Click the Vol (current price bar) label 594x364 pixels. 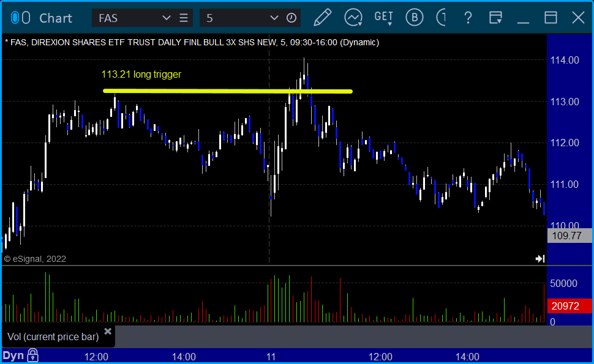(x=53, y=336)
